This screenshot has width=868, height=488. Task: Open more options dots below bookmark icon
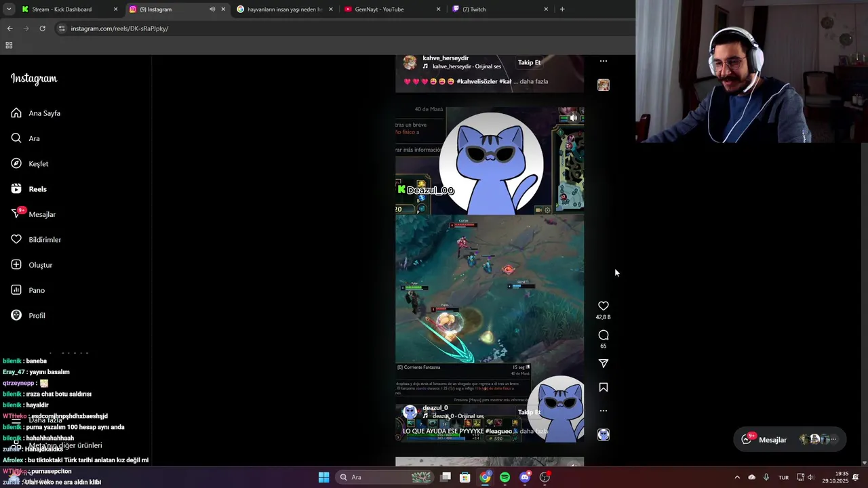tap(603, 411)
